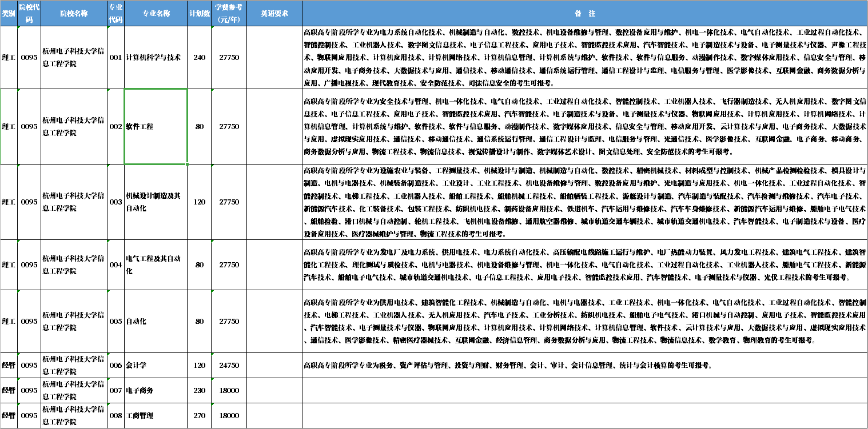Image resolution: width=868 pixels, height=429 pixels.
Task: Click plan count 230 in 电子商务 row
Action: pos(200,390)
